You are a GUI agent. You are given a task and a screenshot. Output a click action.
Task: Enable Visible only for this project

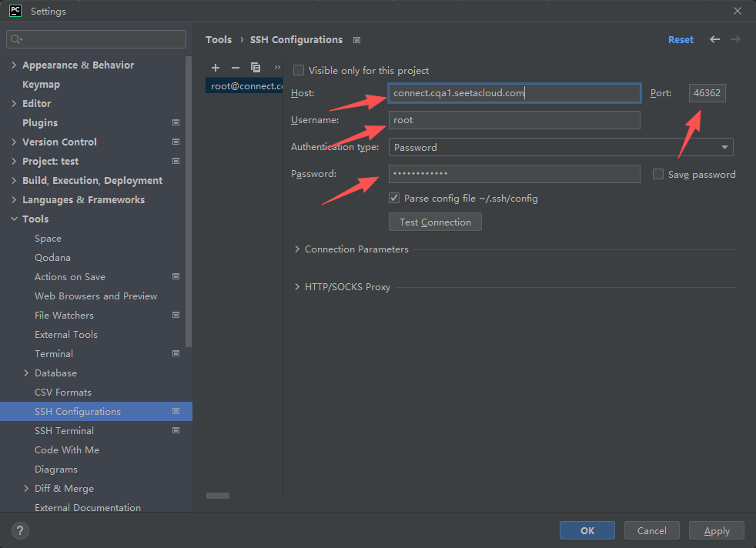coord(299,70)
